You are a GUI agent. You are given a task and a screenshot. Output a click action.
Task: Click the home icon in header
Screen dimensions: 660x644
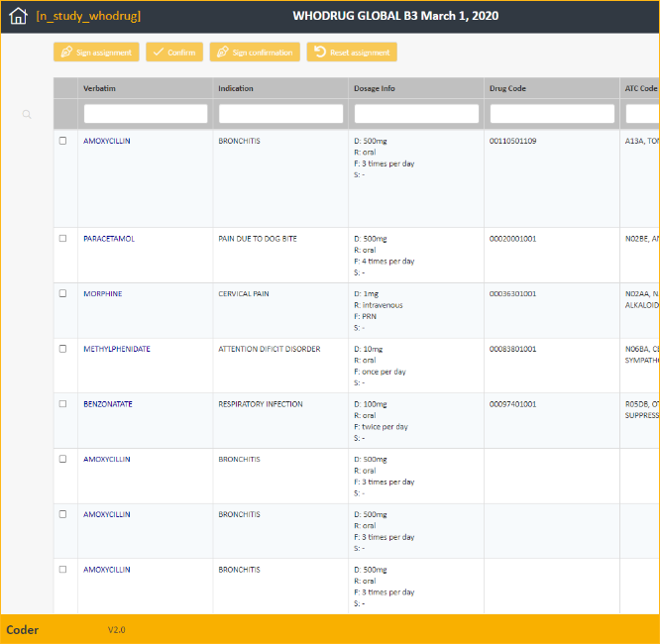tap(18, 16)
